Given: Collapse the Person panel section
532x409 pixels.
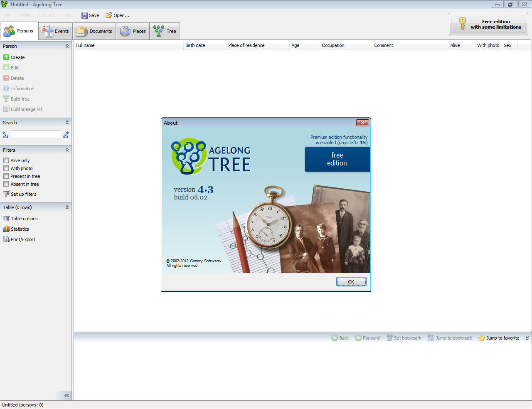Looking at the screenshot, I should [x=67, y=46].
